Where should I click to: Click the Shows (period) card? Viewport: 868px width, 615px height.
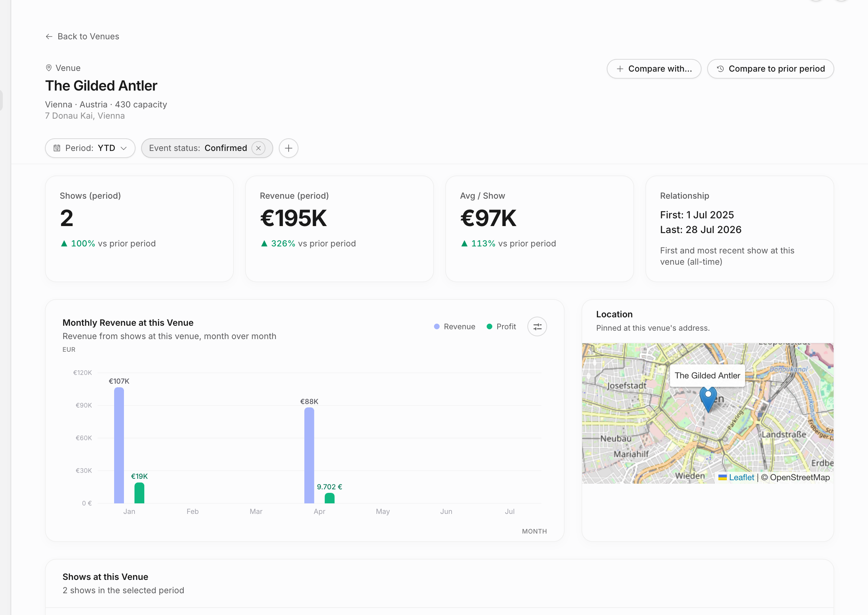[x=139, y=229]
